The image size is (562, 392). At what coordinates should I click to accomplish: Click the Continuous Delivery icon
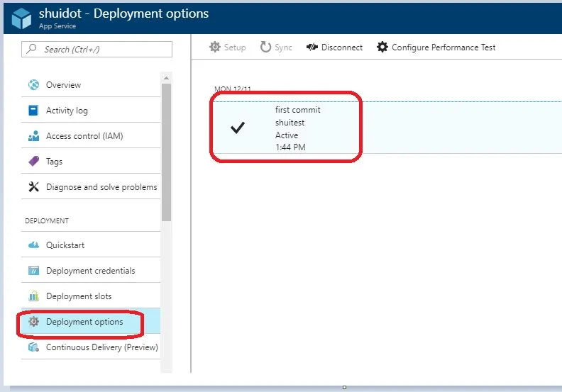tap(33, 347)
